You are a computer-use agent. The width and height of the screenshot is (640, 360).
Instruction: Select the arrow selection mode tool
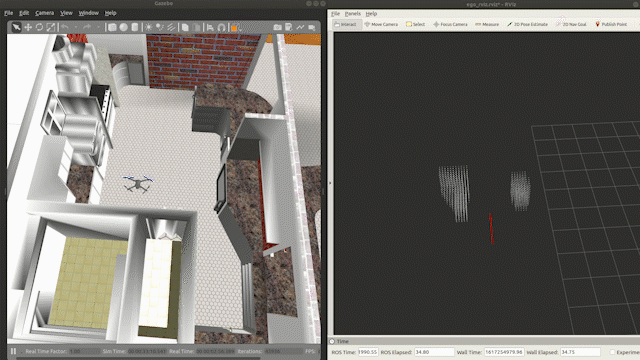16,27
